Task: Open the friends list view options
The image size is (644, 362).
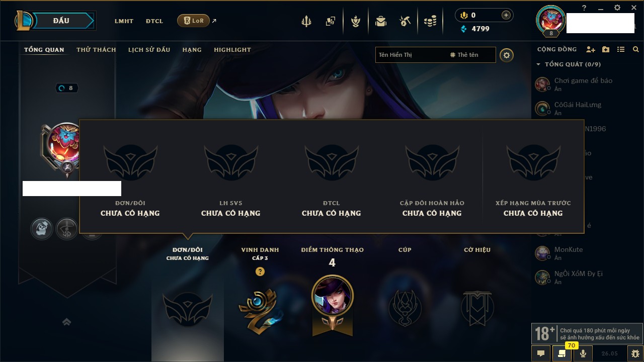Action: (621, 49)
